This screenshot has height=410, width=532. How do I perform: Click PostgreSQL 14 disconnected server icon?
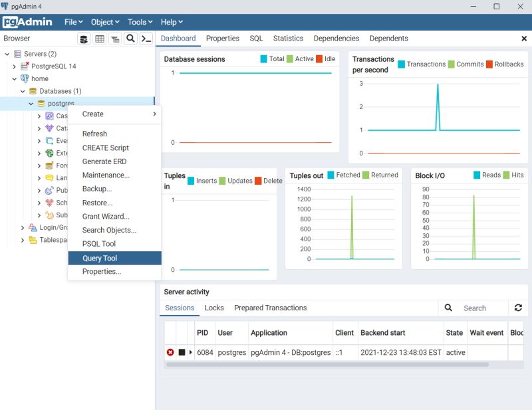click(25, 66)
